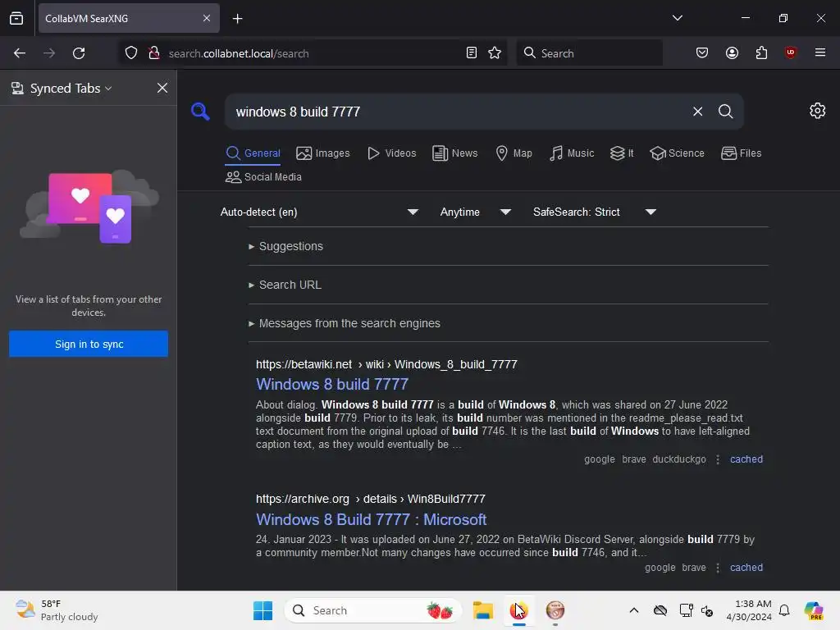Clear the search query with X
This screenshot has width=840, height=630.
click(x=697, y=112)
